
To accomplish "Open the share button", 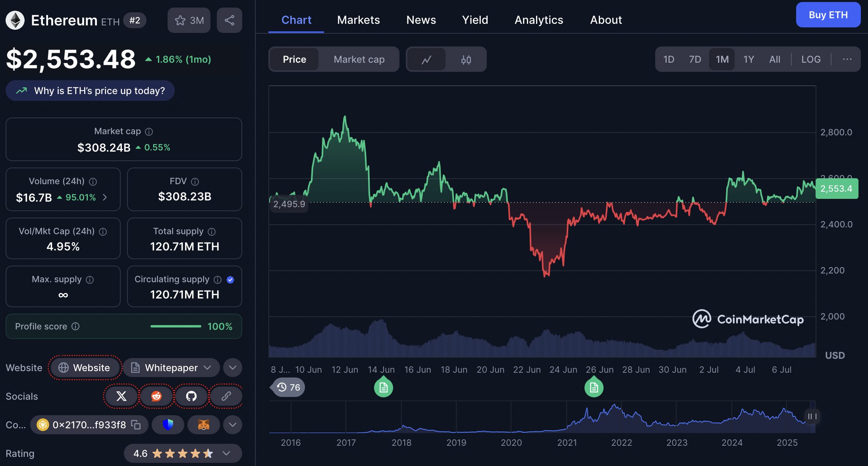I will coord(229,20).
